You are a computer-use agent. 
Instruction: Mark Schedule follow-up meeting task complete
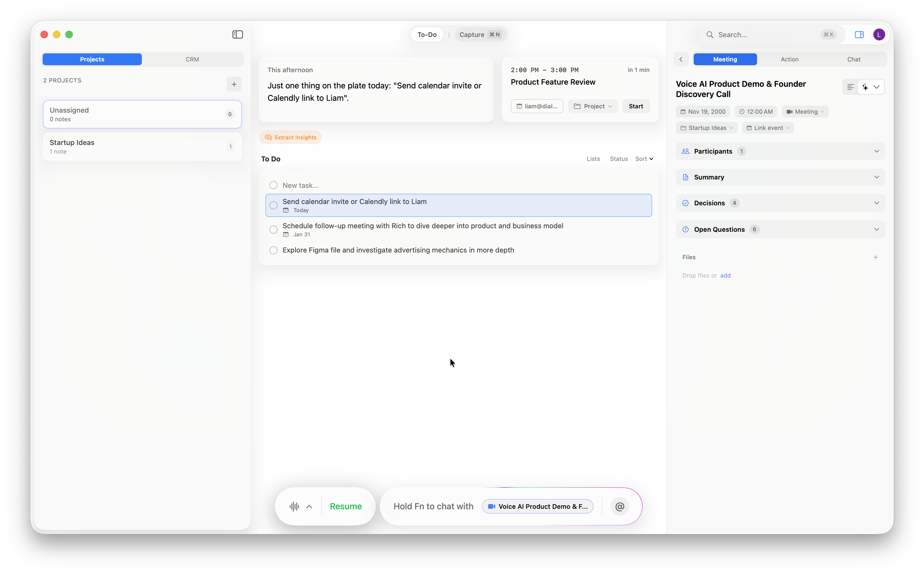pyautogui.click(x=273, y=230)
